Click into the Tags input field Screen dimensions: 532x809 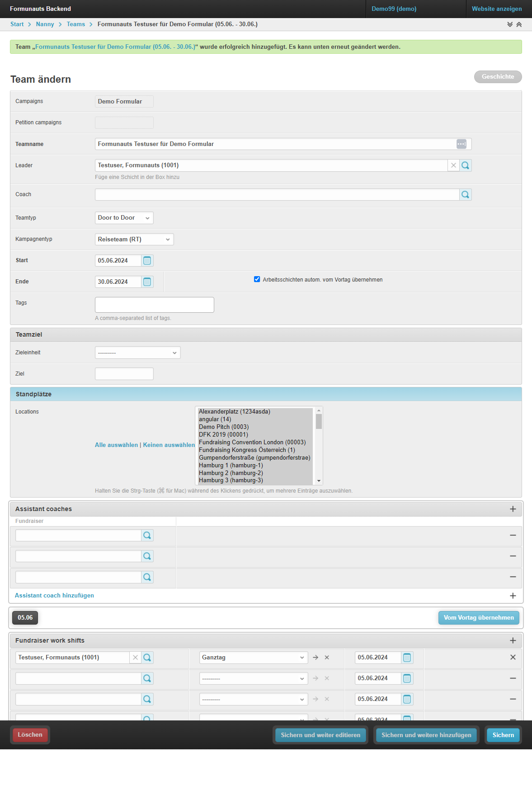point(155,305)
